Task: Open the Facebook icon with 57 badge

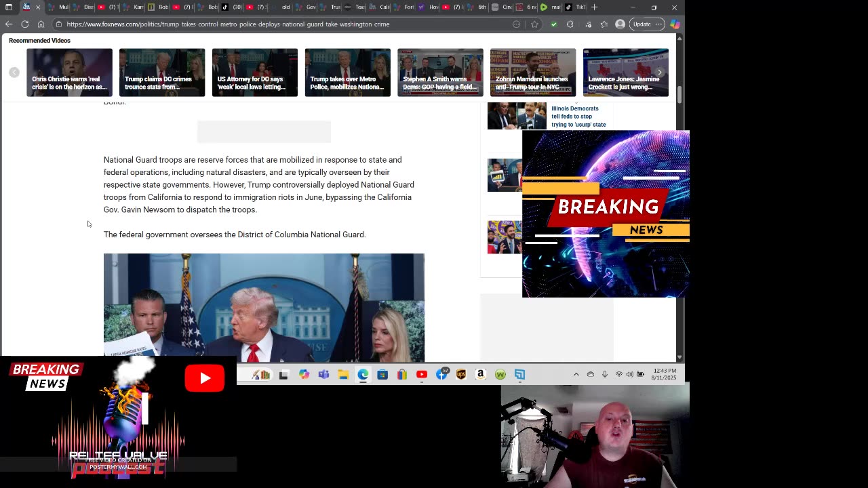Action: 442,374
